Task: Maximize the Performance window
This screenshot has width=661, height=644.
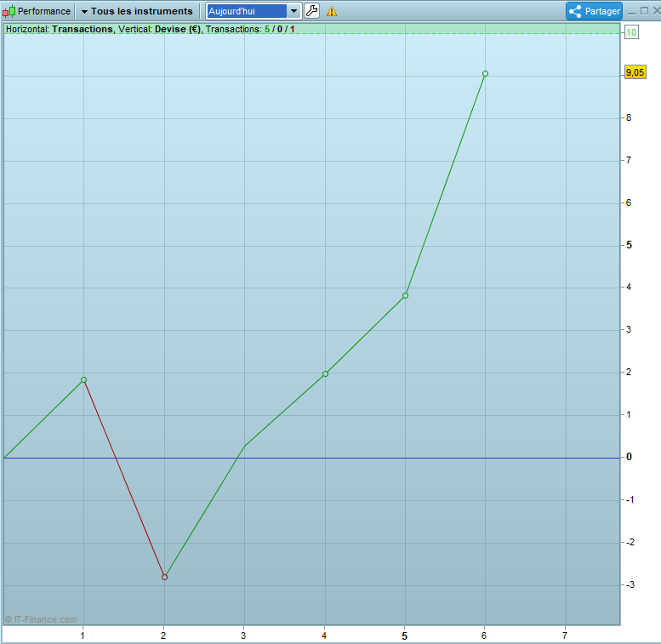Action: (644, 11)
